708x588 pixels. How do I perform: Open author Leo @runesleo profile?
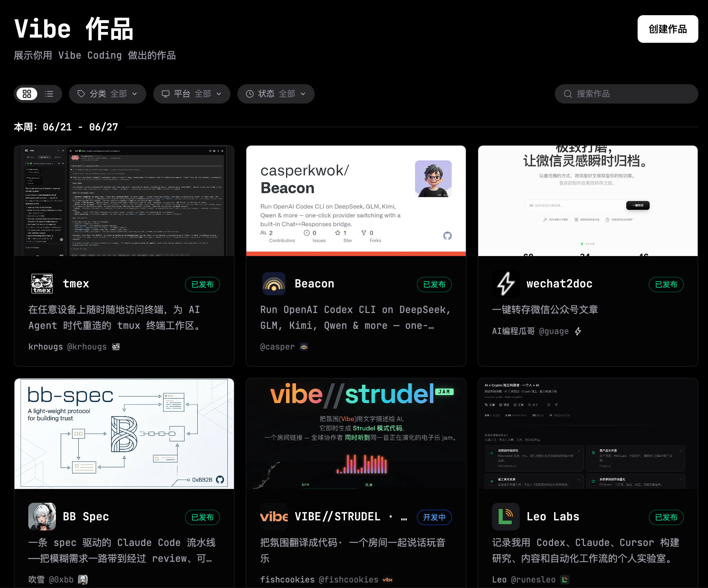(x=524, y=580)
